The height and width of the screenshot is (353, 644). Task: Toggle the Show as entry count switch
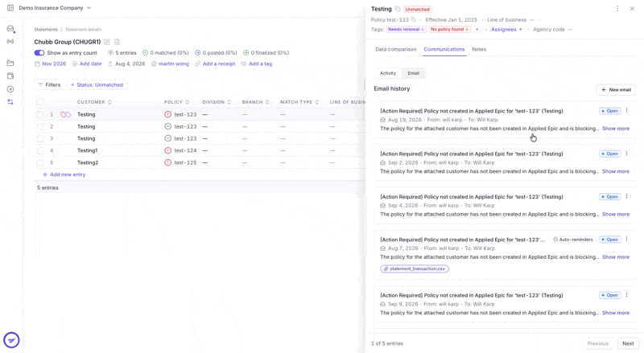click(39, 52)
